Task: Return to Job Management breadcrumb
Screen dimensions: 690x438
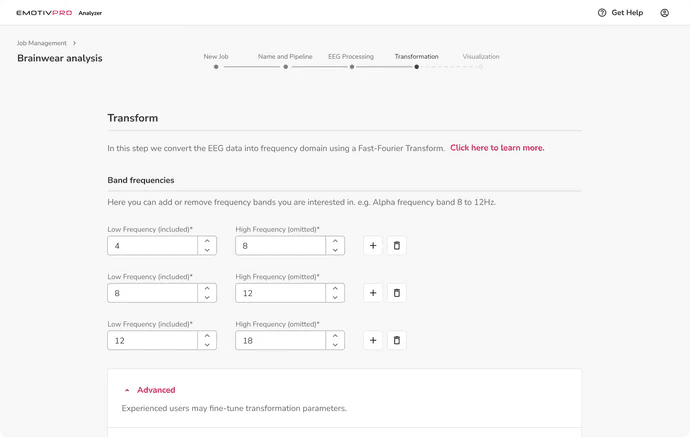Action: pos(42,43)
